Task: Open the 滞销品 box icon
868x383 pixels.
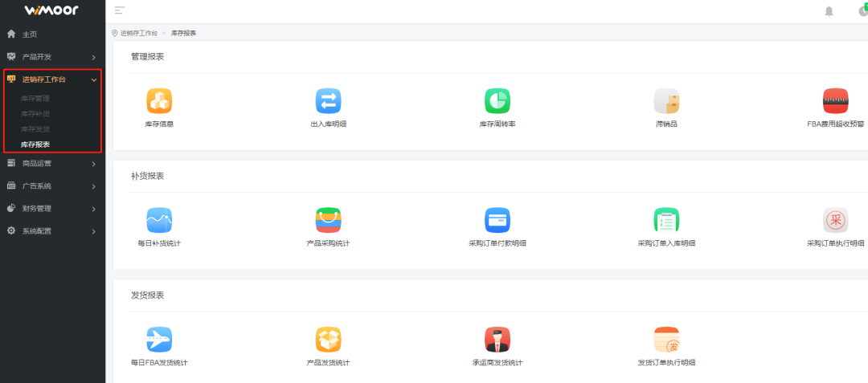Action: (x=666, y=101)
